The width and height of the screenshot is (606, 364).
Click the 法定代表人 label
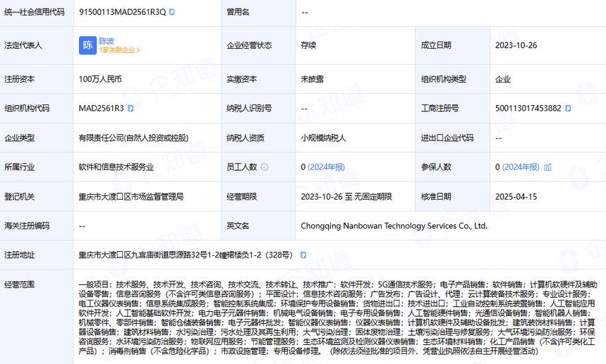[x=23, y=45]
